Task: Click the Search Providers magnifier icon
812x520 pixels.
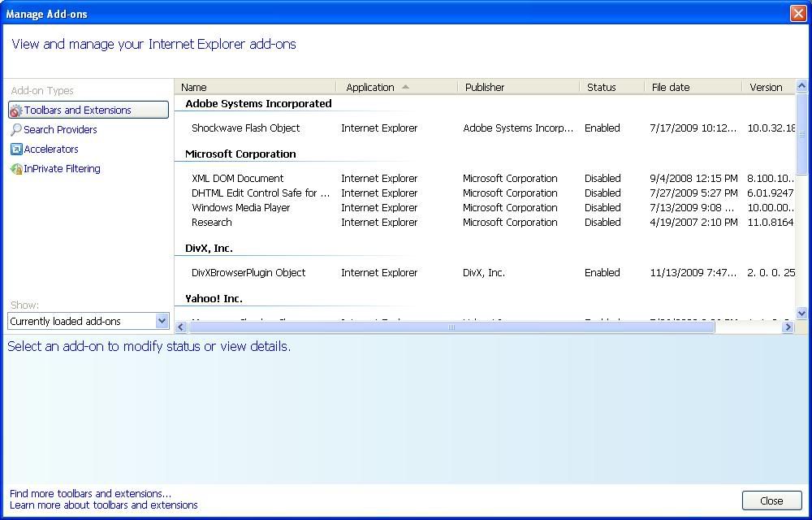Action: [16, 129]
